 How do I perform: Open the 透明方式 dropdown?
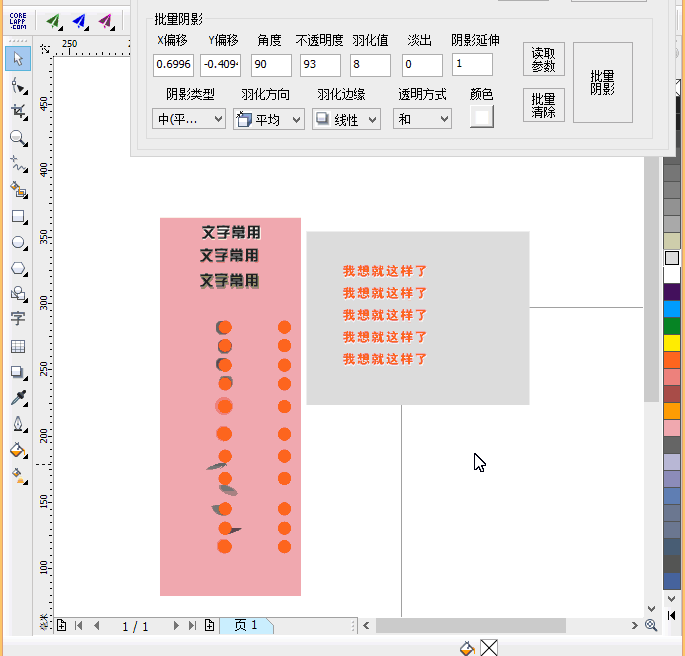422,119
